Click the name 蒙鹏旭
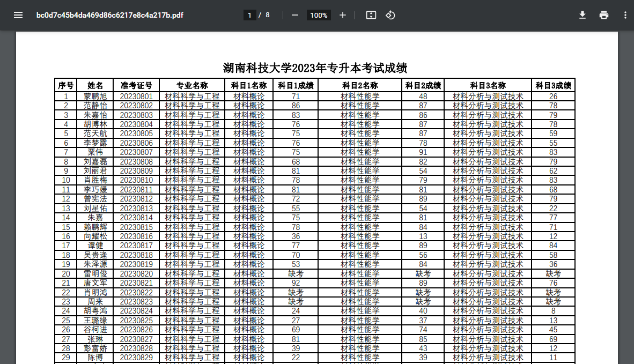Viewport: 634px width, 364px height. click(95, 96)
